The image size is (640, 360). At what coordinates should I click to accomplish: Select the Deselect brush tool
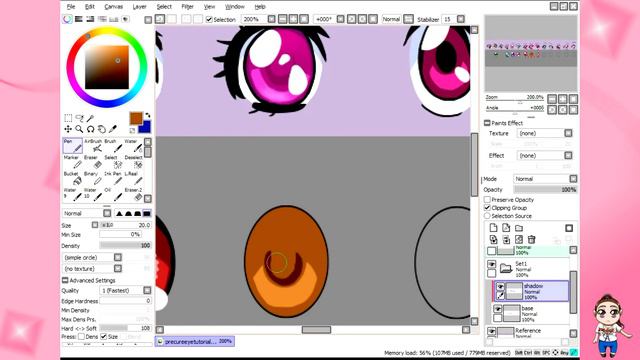[x=133, y=162]
